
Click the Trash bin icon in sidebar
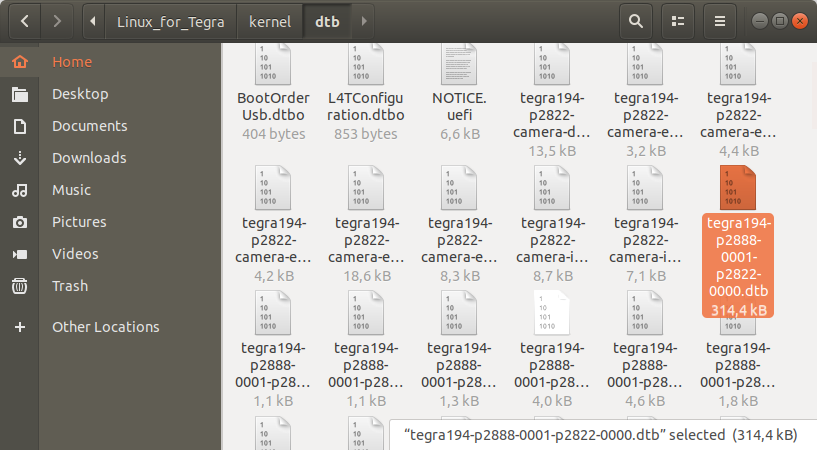pos(20,286)
